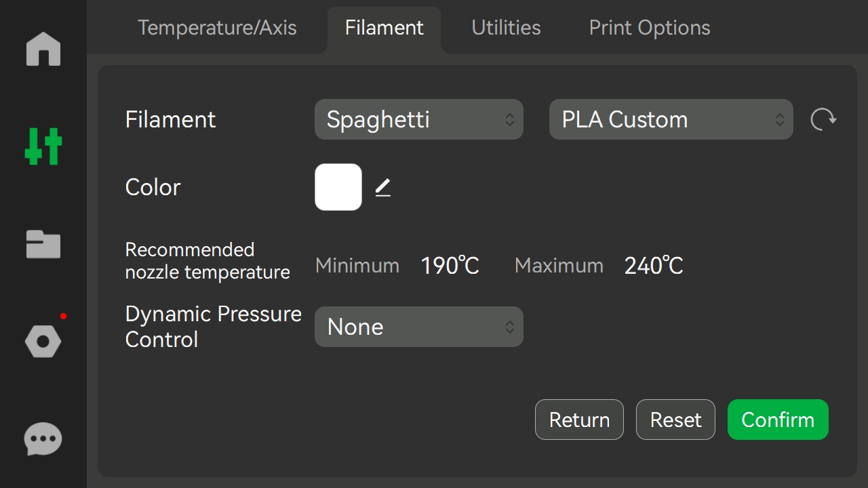The height and width of the screenshot is (488, 868).
Task: Open the Spaghetti filament brand dropdown
Action: pos(419,119)
